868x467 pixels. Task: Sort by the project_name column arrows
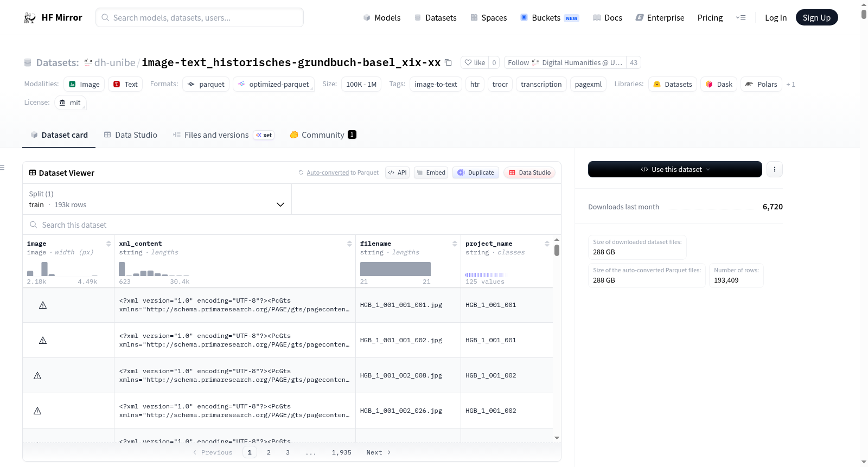tap(547, 244)
